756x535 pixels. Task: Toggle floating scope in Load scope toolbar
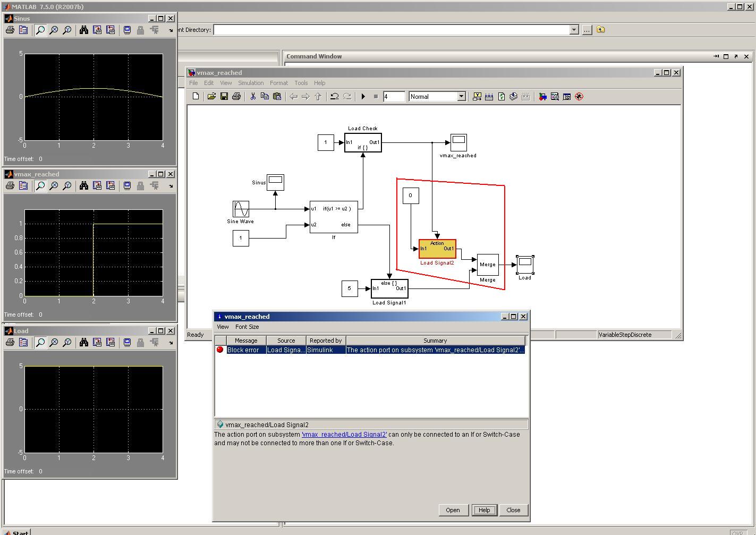point(127,343)
